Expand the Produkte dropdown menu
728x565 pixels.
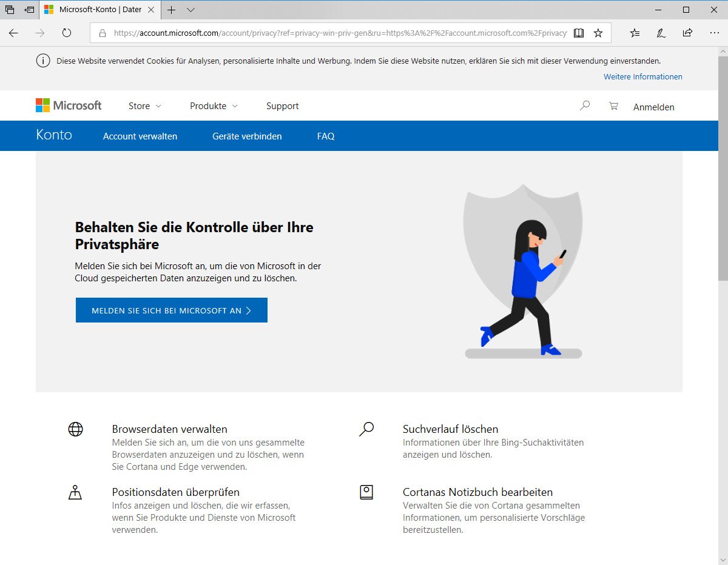pyautogui.click(x=214, y=106)
